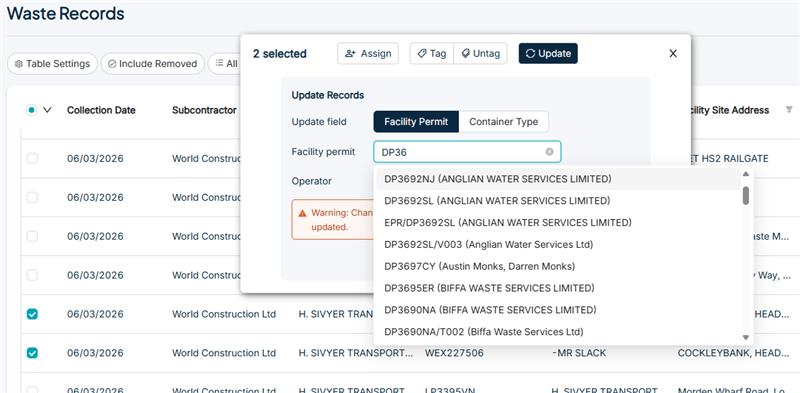The image size is (800, 393).
Task: Toggle the select-all header checkbox
Action: coord(32,110)
